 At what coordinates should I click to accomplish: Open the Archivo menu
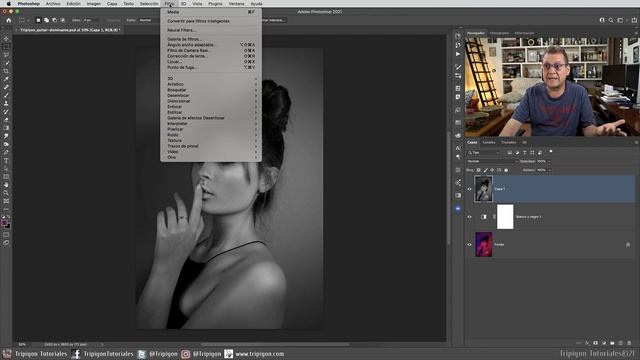[53, 4]
